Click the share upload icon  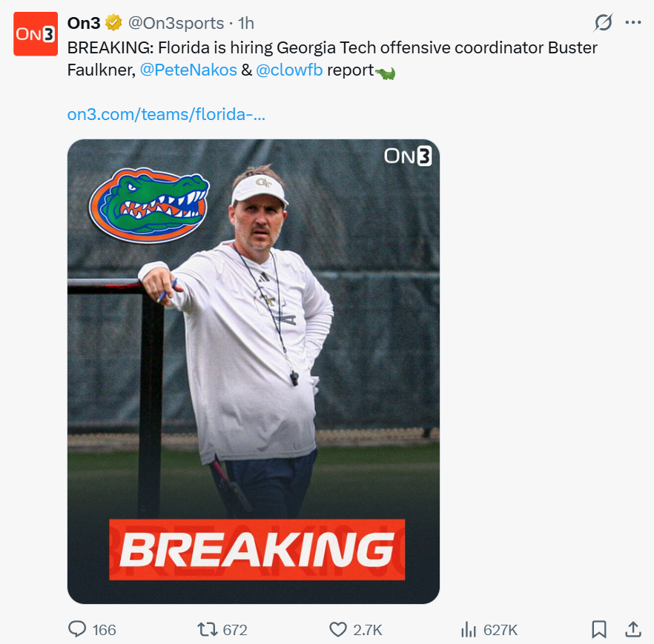click(632, 629)
